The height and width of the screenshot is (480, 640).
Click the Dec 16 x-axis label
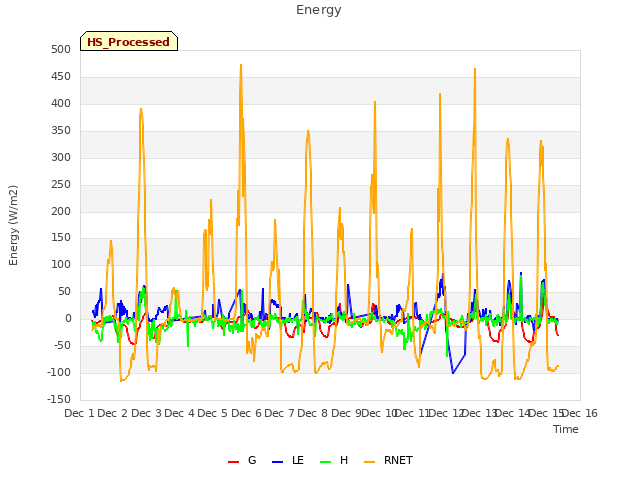coord(580,413)
